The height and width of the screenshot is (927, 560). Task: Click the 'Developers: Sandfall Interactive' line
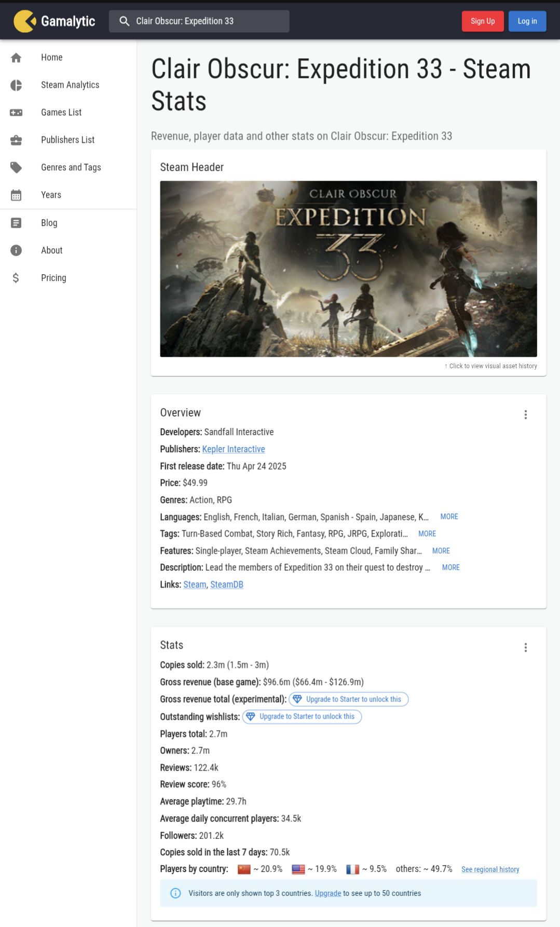pos(217,432)
